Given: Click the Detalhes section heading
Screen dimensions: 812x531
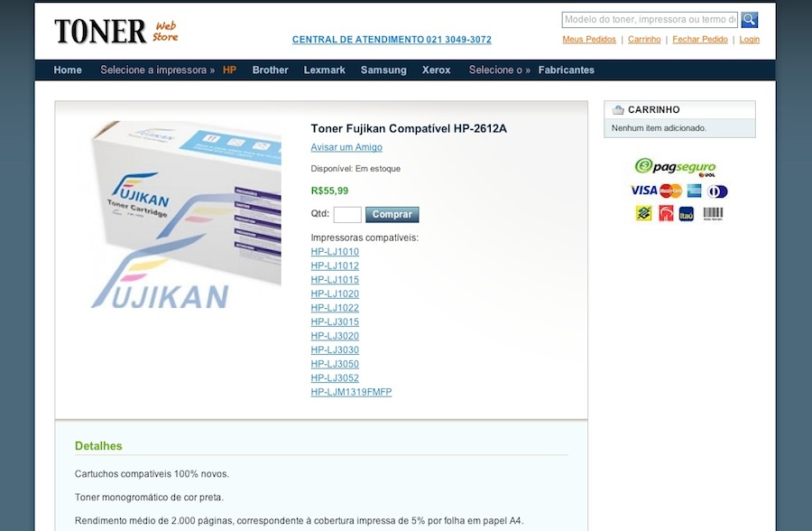Looking at the screenshot, I should 98,446.
